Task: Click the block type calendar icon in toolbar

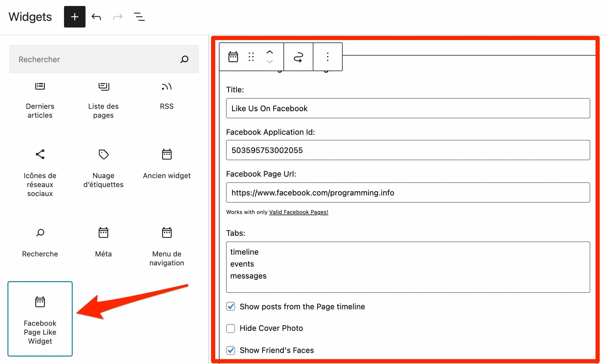Action: [x=233, y=57]
